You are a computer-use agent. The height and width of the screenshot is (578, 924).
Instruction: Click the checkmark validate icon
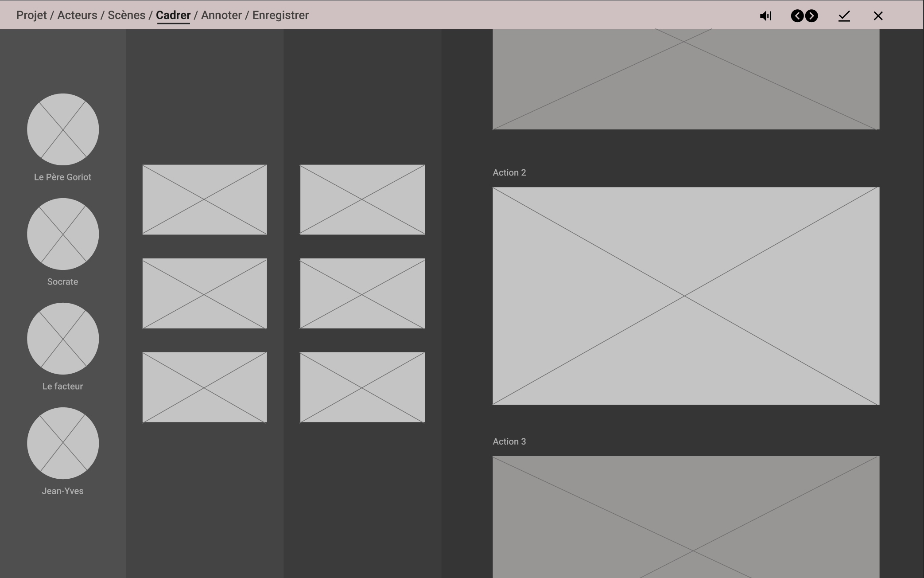click(x=844, y=16)
